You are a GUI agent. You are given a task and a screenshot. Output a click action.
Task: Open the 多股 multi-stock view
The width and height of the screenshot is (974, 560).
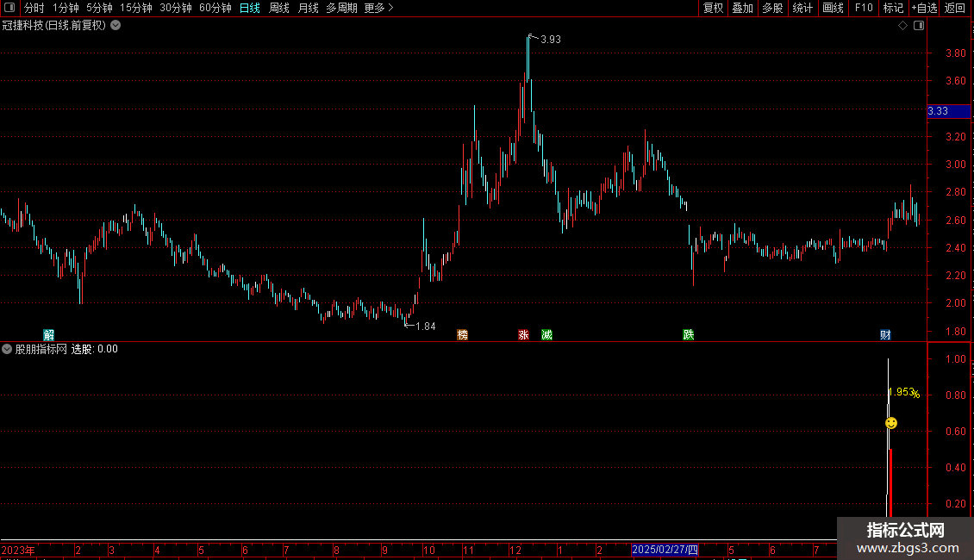tap(773, 8)
